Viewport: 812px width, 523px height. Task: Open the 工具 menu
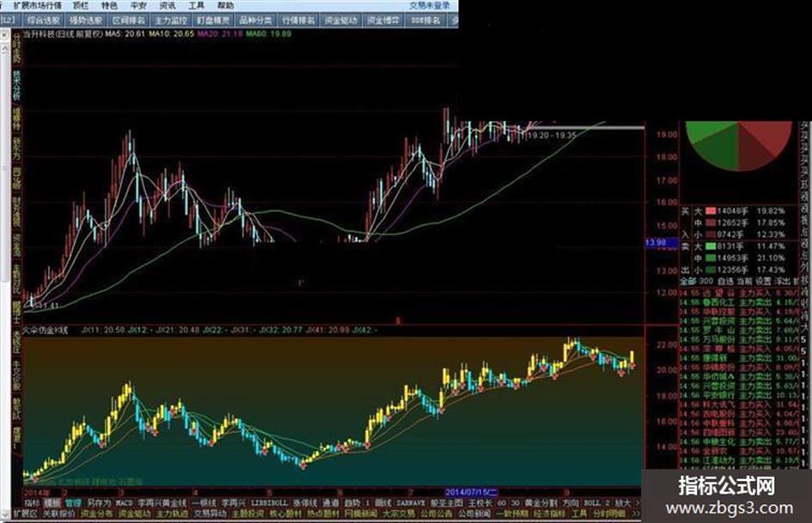pyautogui.click(x=196, y=6)
